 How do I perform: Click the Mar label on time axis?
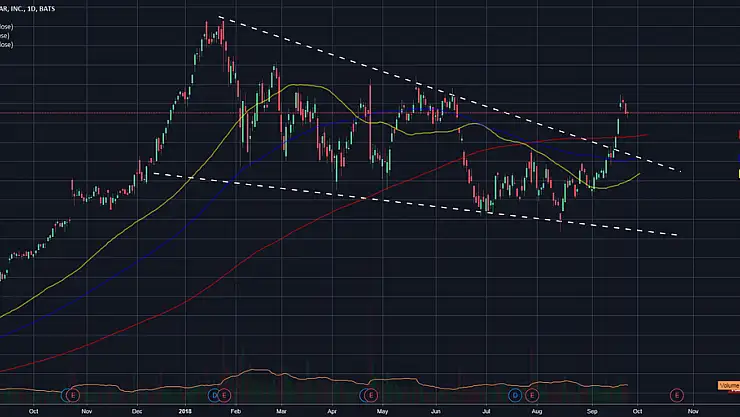[x=282, y=410]
